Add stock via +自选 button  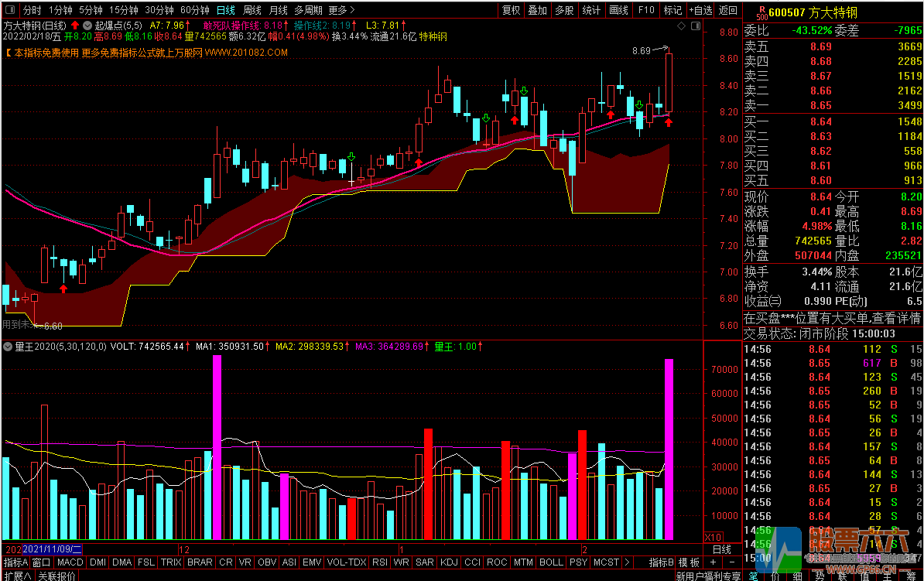tap(700, 10)
